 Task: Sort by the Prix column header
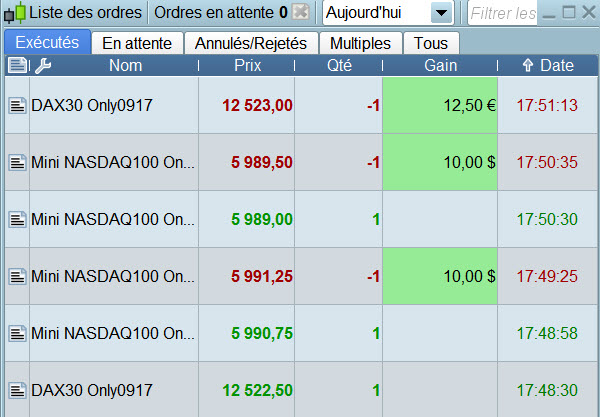coord(247,65)
